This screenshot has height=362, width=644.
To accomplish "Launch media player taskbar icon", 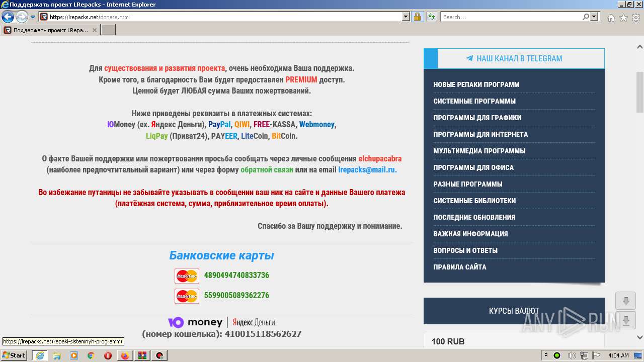I will click(x=74, y=355).
